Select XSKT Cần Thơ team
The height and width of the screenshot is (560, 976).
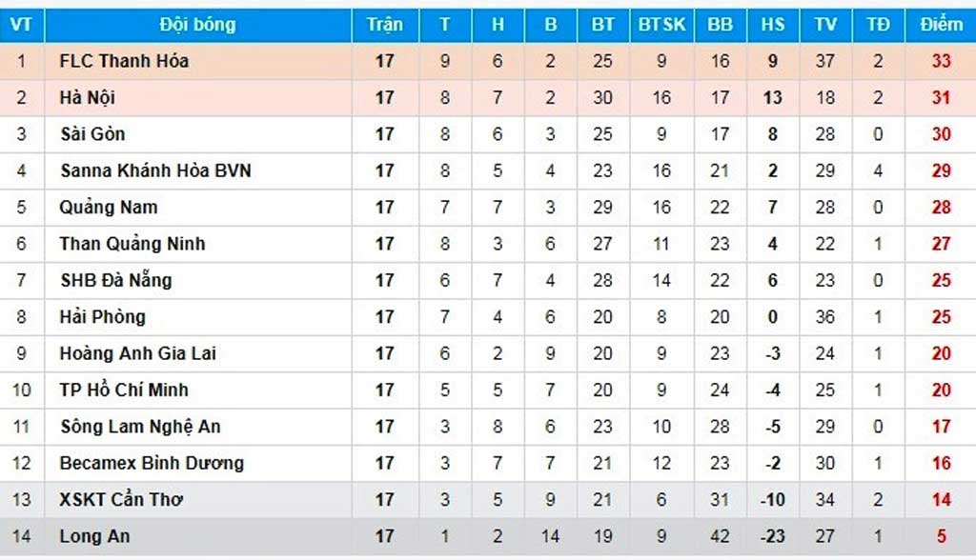point(121,500)
